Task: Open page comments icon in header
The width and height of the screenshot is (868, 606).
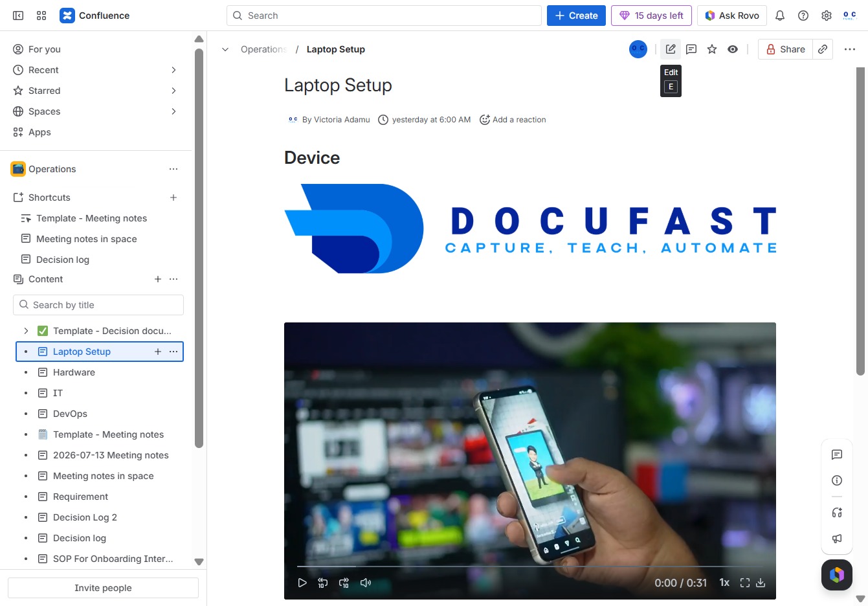Action: [x=691, y=49]
